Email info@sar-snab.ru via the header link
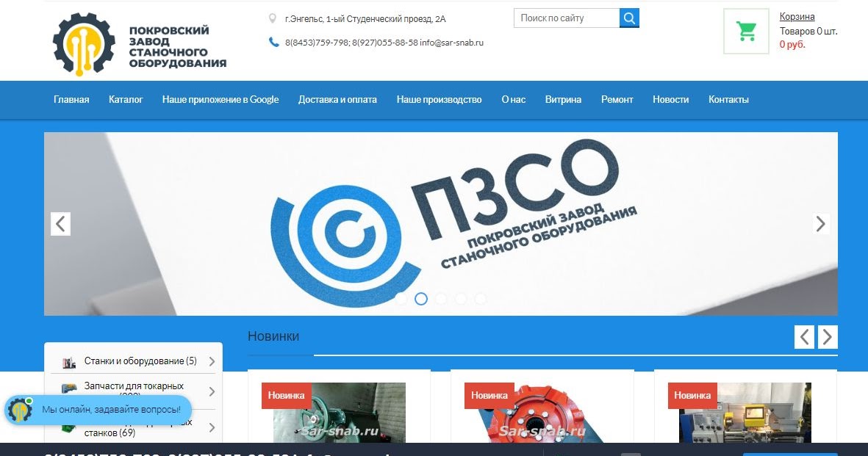This screenshot has width=868, height=456. pyautogui.click(x=451, y=43)
